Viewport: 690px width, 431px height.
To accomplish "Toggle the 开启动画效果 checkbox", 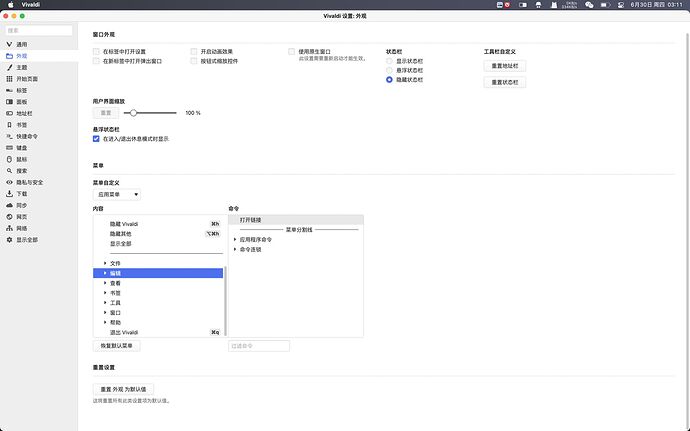I will (x=195, y=51).
